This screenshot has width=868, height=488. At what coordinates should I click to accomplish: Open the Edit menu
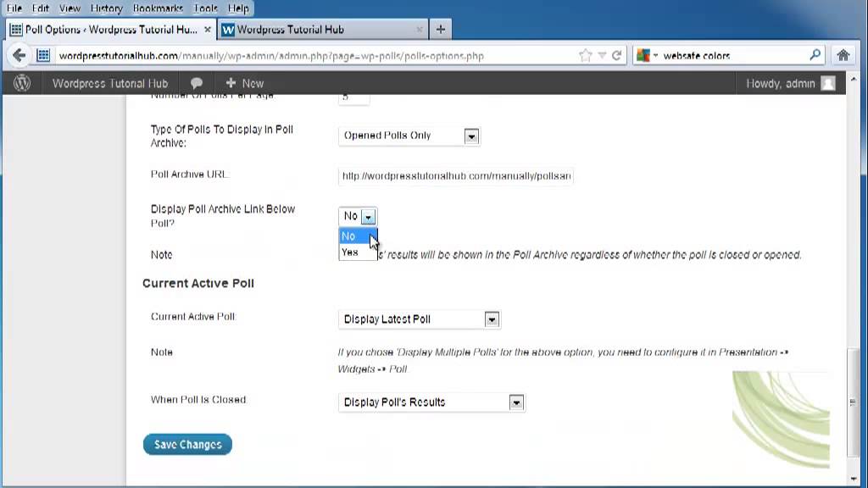[41, 8]
